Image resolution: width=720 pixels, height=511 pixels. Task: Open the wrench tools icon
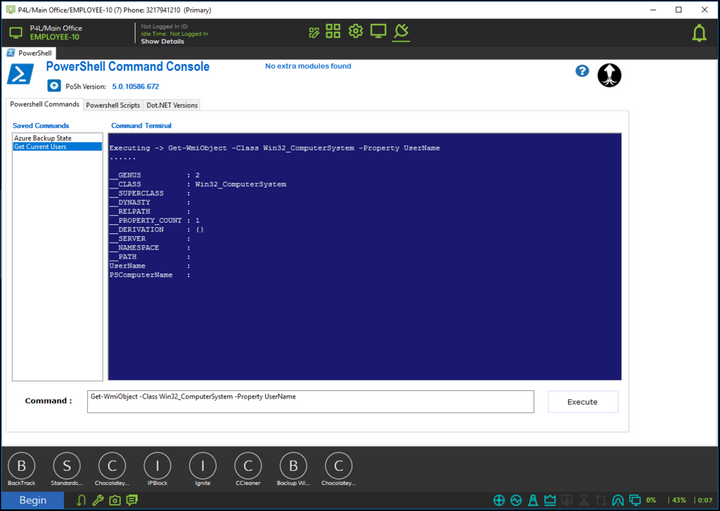(98, 500)
